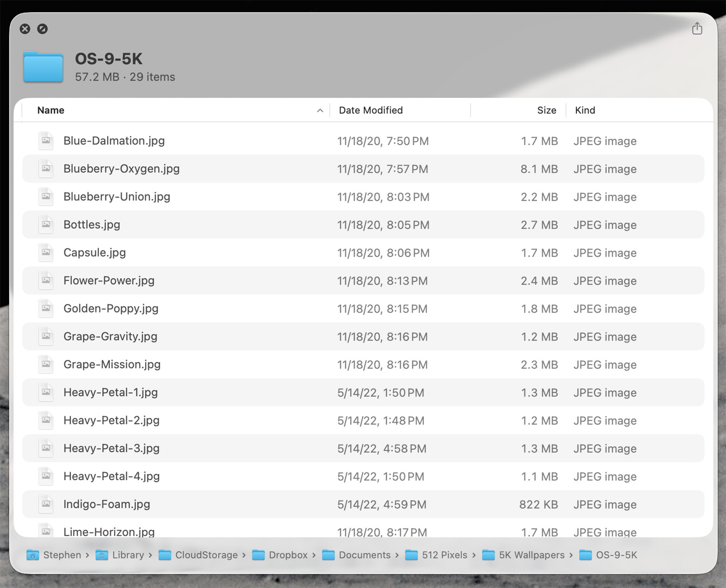Click the large OS-9-5K folder icon
Screen dimensions: 726x588
[43, 67]
